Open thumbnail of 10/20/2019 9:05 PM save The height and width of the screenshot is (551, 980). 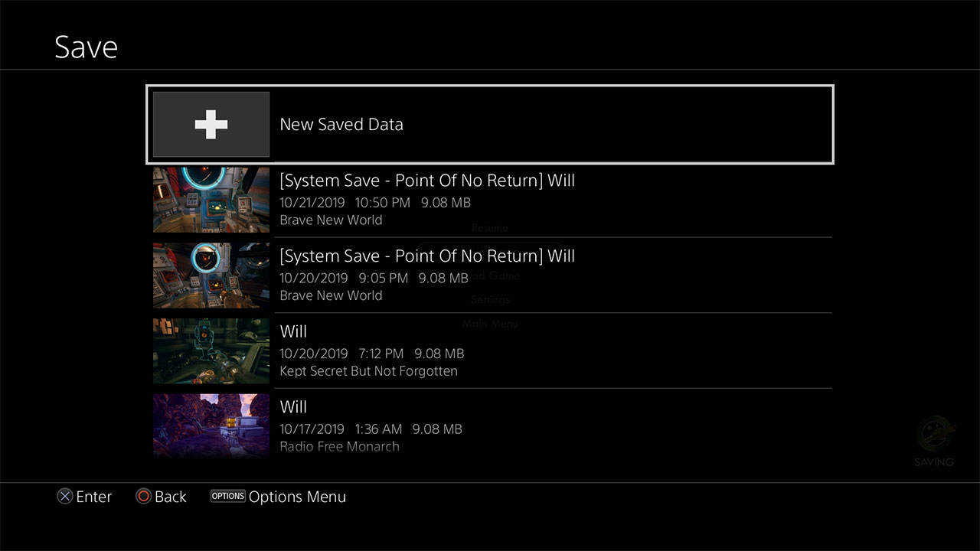(211, 275)
